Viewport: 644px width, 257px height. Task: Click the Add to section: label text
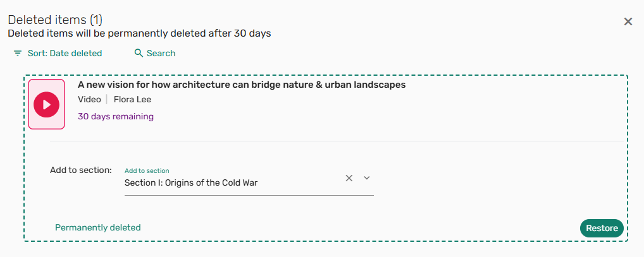pos(81,170)
